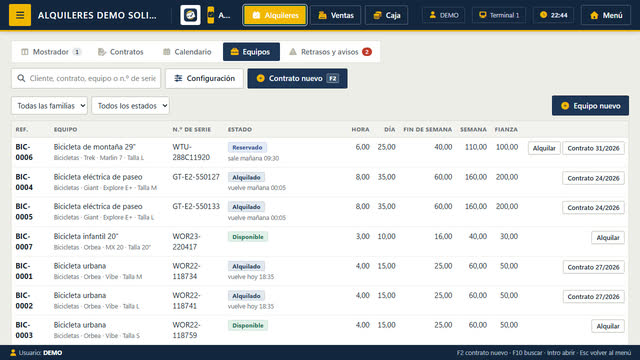Open the Menú home button

pos(606,15)
